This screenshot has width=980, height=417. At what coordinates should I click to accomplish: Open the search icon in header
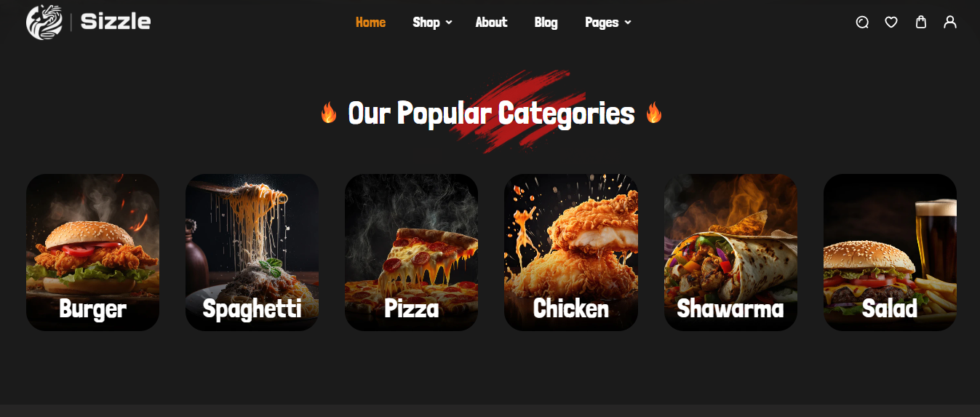point(862,23)
